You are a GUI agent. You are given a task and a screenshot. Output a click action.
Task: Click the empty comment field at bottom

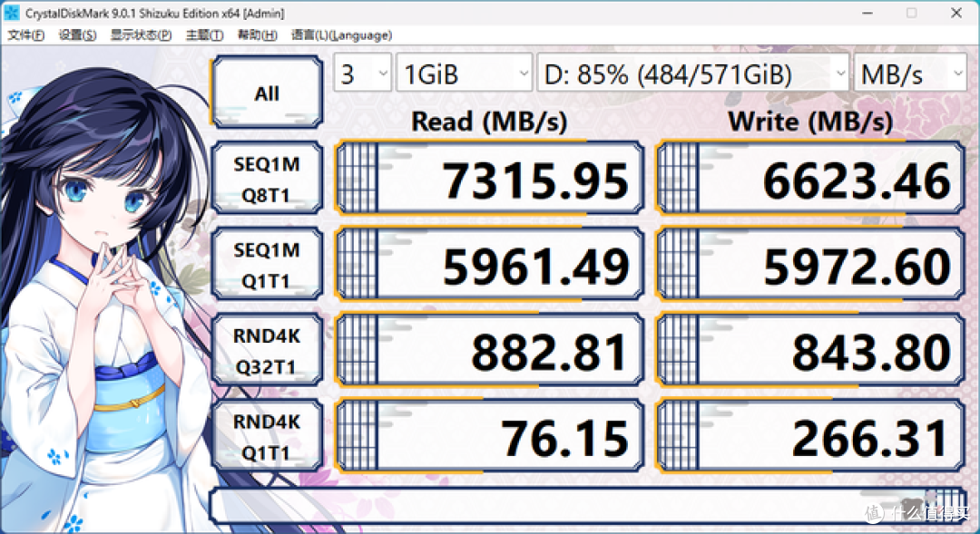[587, 505]
